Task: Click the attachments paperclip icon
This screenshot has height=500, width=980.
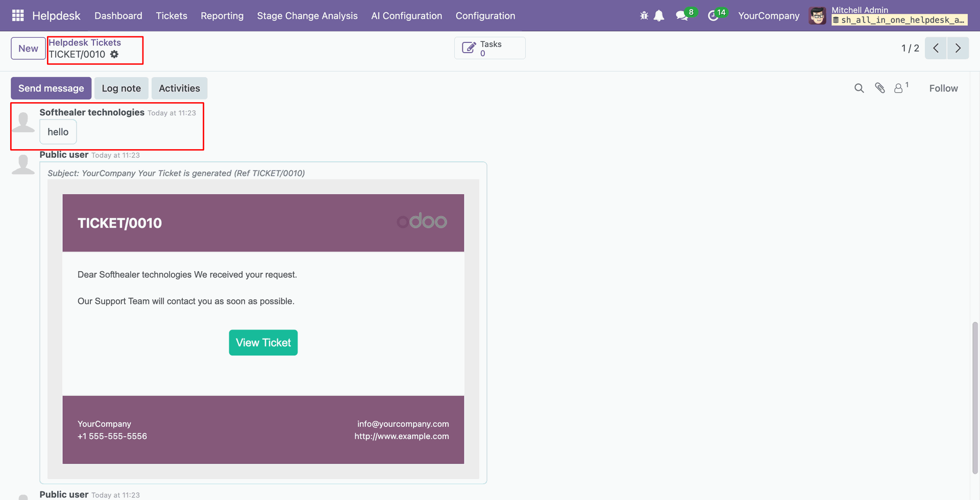Action: click(880, 88)
